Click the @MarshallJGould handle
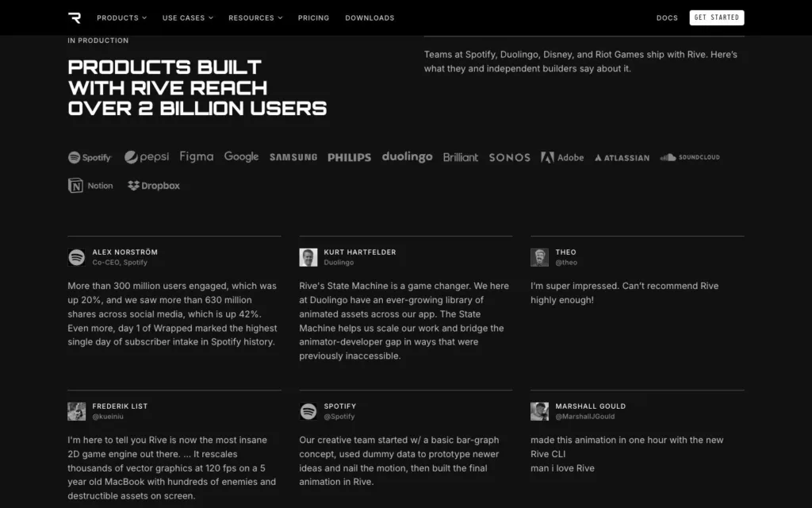This screenshot has width=812, height=508. pos(585,416)
